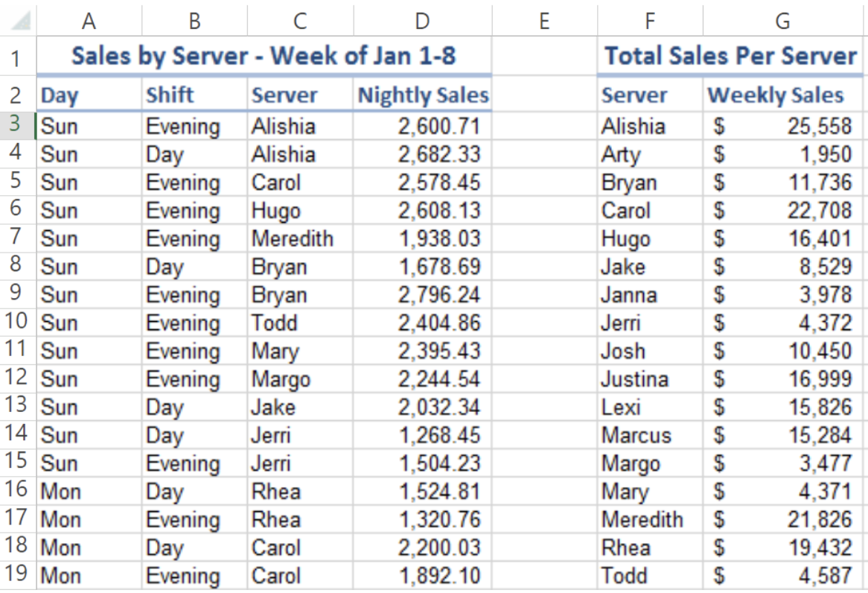
Task: Select Todd in column C
Action: 300,323
